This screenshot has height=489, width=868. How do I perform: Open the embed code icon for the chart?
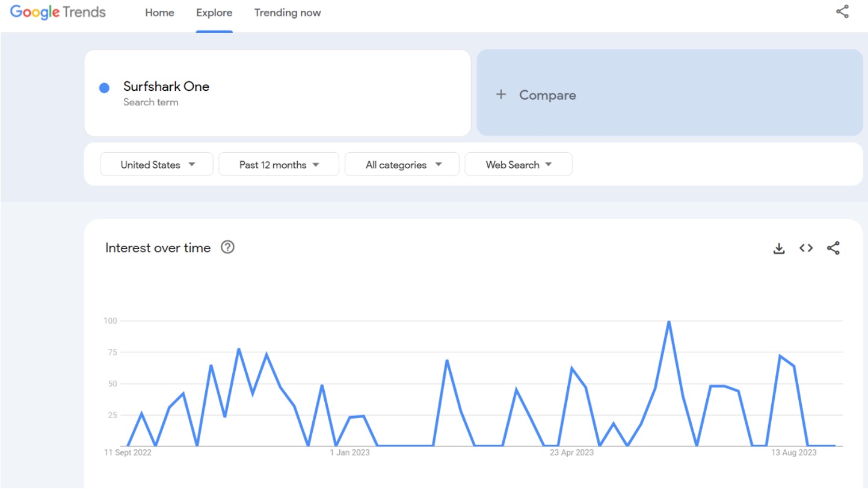806,248
